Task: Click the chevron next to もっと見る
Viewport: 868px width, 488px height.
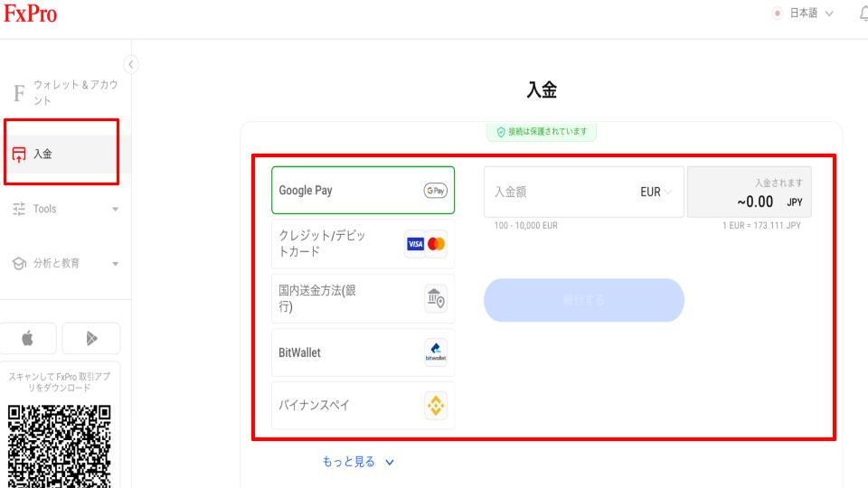Action: [390, 463]
